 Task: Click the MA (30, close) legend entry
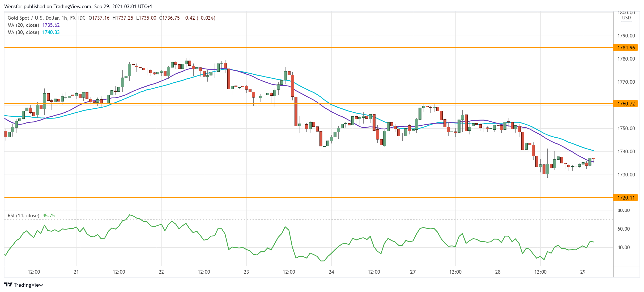coord(23,32)
